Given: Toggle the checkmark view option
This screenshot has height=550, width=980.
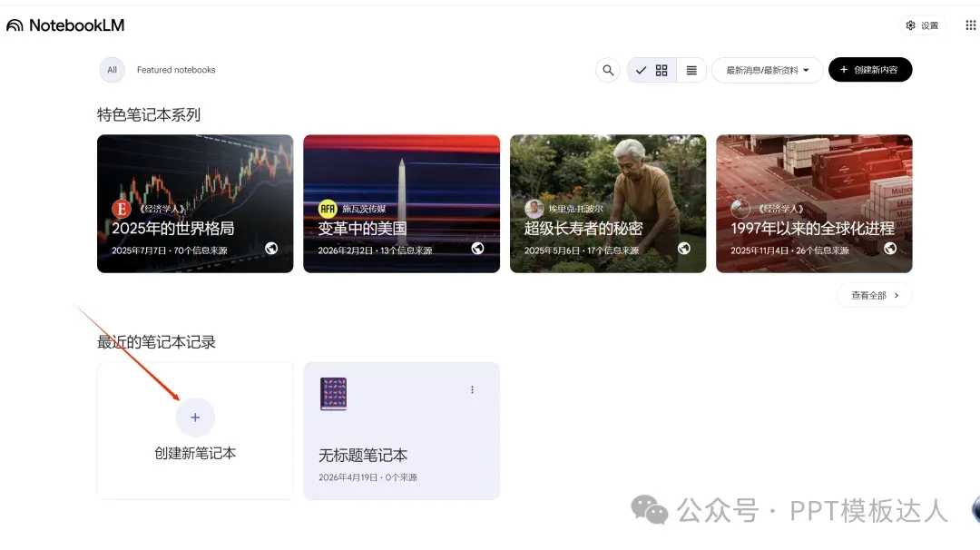Looking at the screenshot, I should tap(642, 70).
